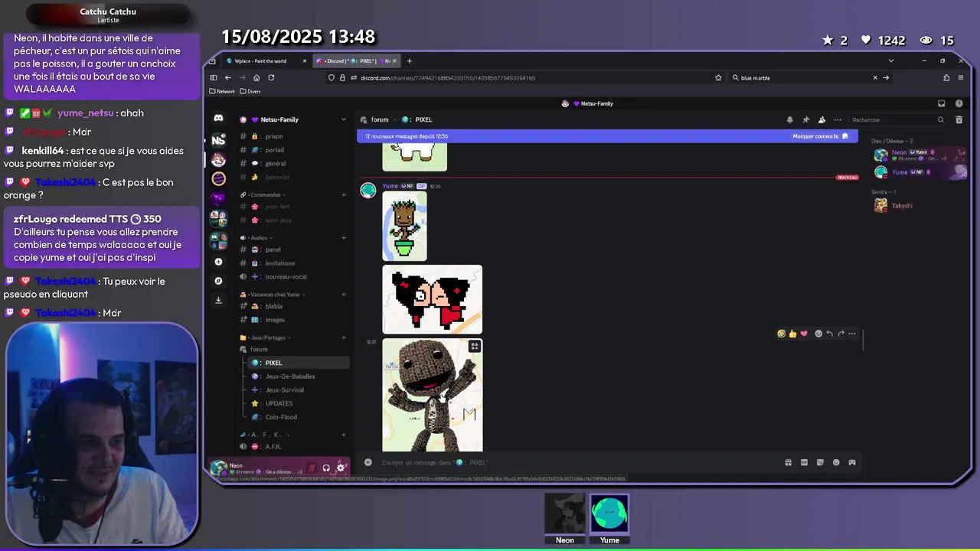Collapse the Jeux/Partages category

266,337
